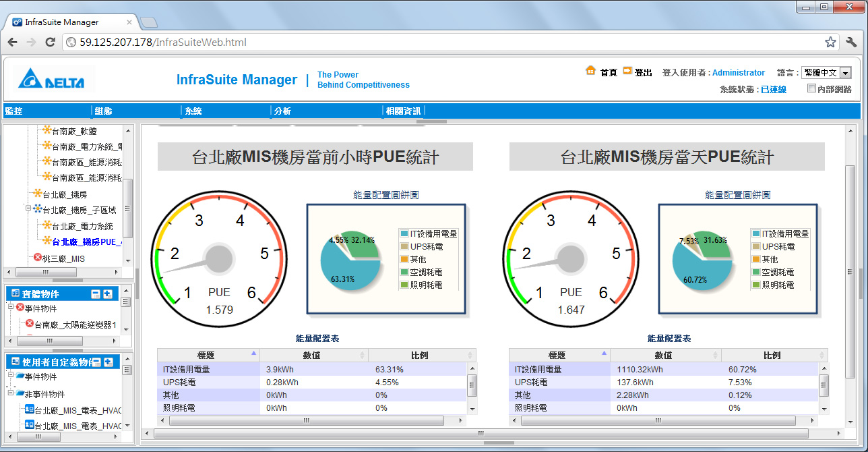
Task: Select 台北廠_機房 in the navigation tree
Action: [65, 194]
